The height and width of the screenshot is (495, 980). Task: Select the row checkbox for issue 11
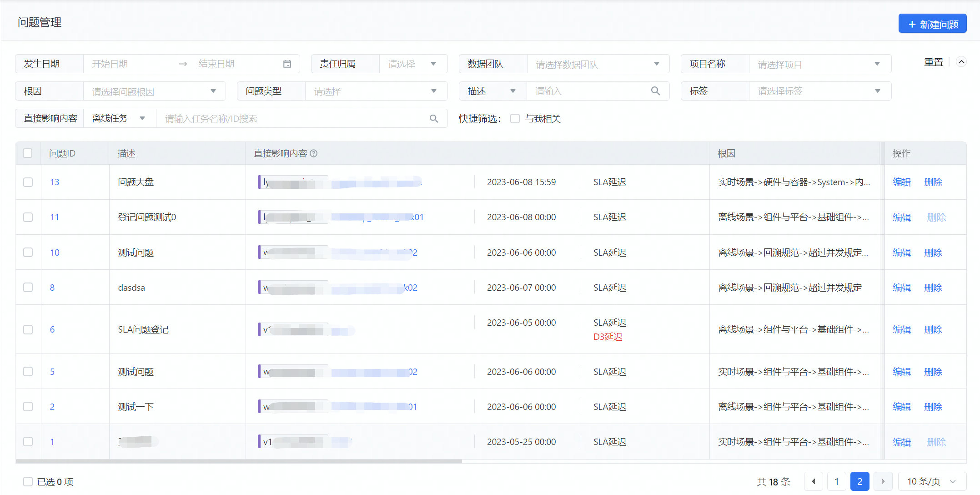point(28,217)
